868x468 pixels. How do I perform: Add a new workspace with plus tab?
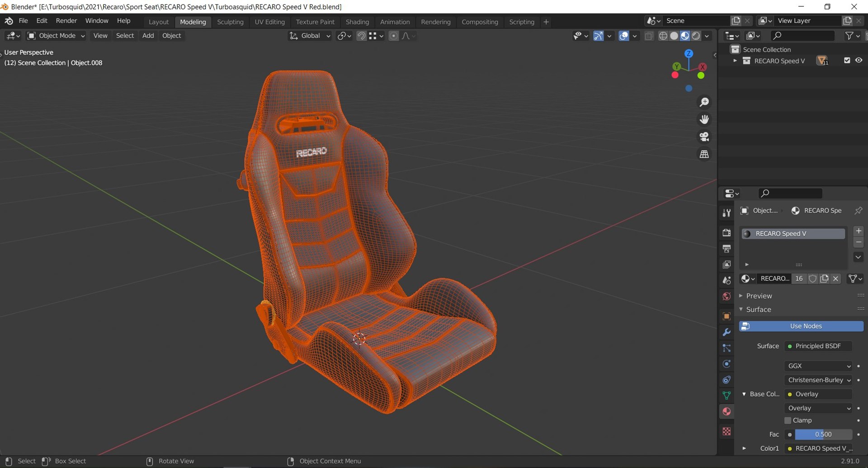click(546, 22)
